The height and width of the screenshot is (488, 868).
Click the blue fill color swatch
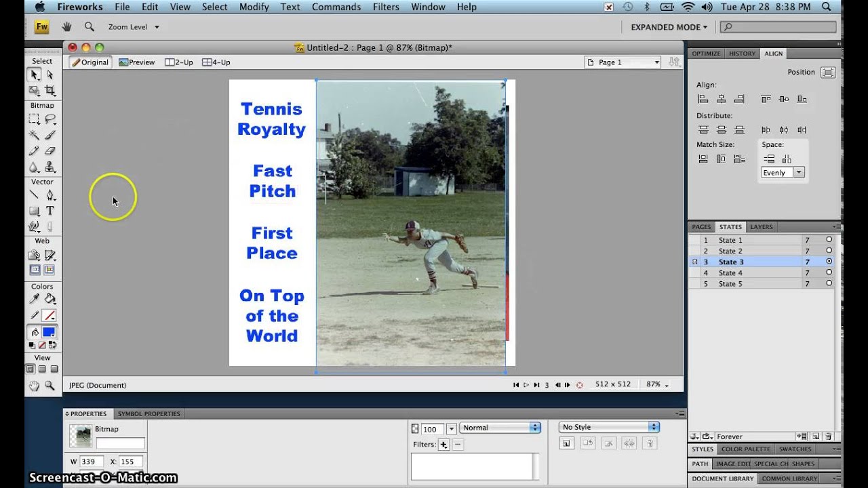coord(49,332)
